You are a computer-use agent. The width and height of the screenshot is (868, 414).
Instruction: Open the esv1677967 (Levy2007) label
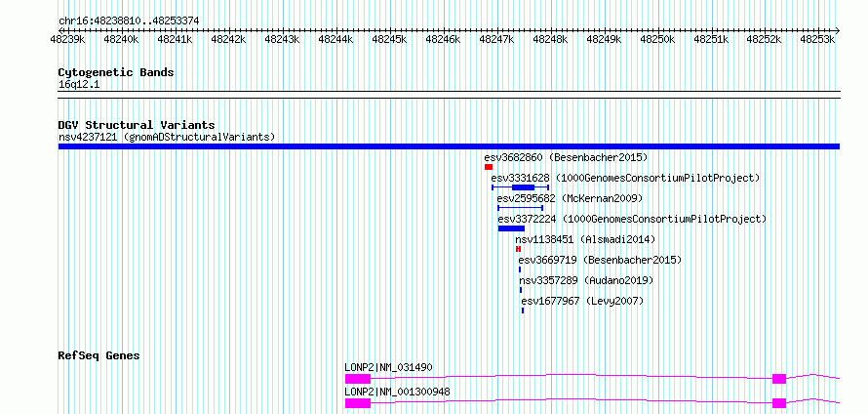click(x=583, y=301)
